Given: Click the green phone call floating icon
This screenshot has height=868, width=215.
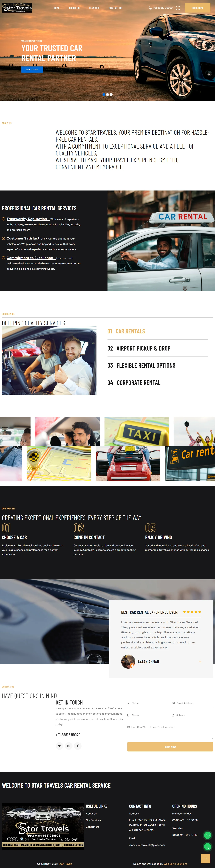Looking at the screenshot, I should pyautogui.click(x=208, y=846).
